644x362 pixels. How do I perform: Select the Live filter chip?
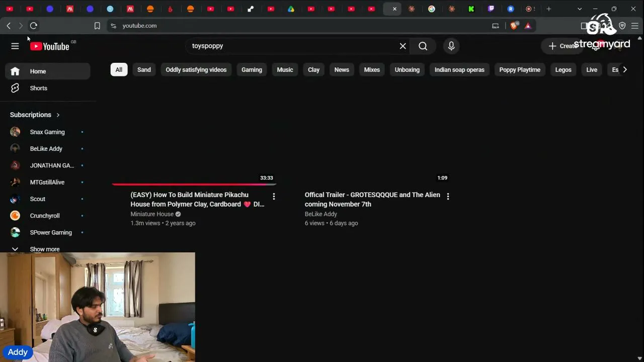(592, 70)
